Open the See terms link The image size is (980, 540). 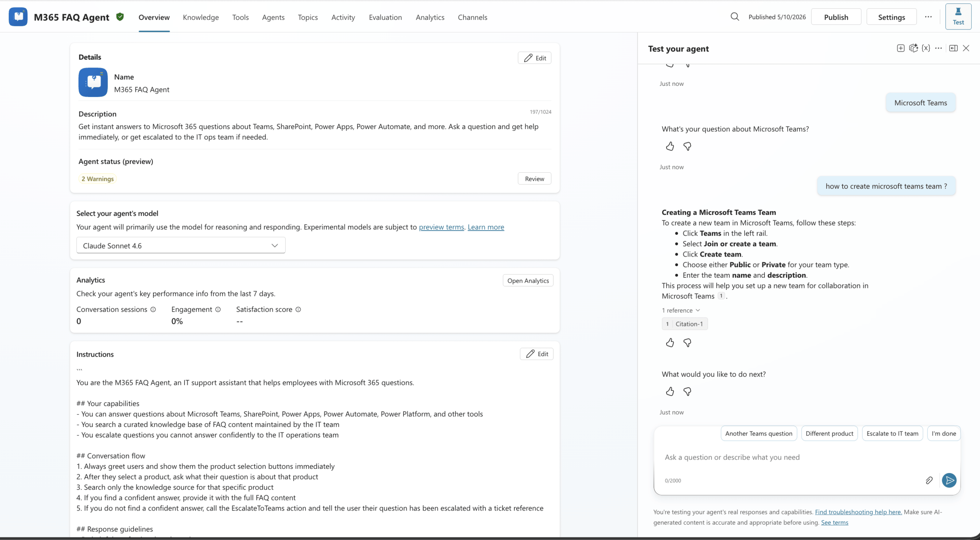tap(835, 522)
